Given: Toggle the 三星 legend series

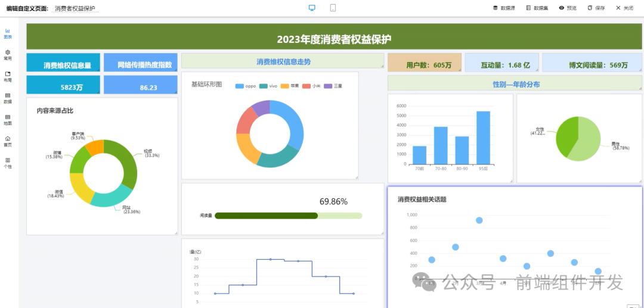Looking at the screenshot, I should click(x=333, y=86).
